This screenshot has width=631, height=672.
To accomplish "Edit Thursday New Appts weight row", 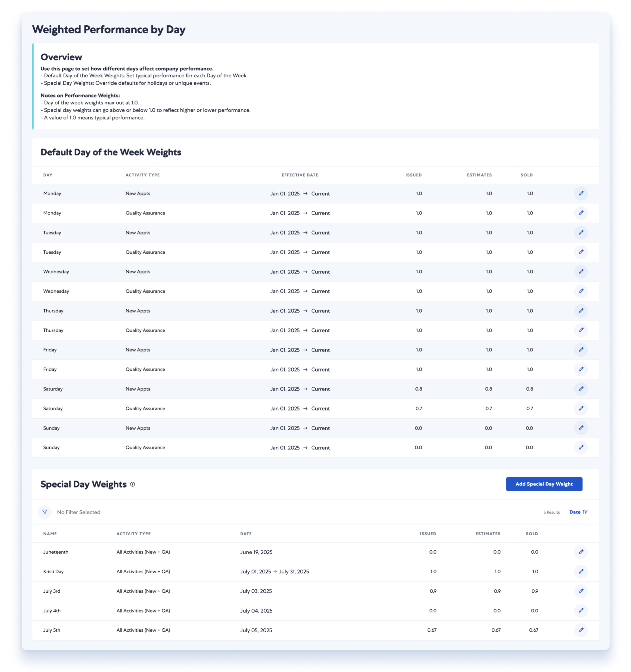I will (x=581, y=310).
